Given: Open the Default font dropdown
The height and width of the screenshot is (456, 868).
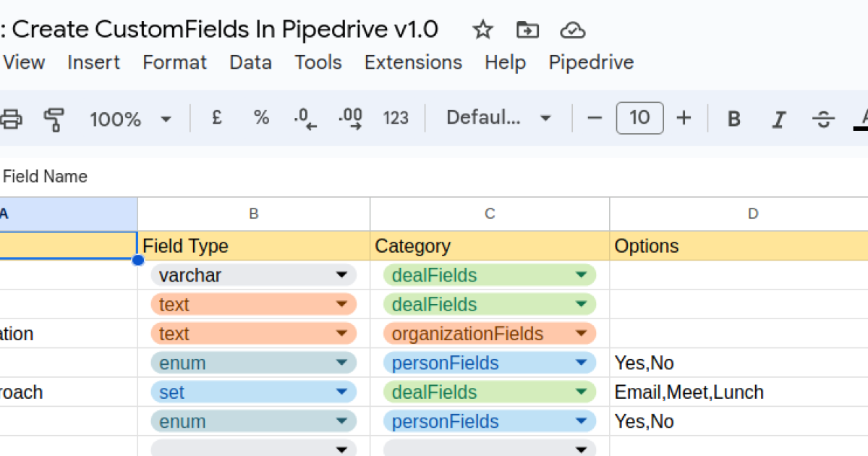Looking at the screenshot, I should [498, 118].
